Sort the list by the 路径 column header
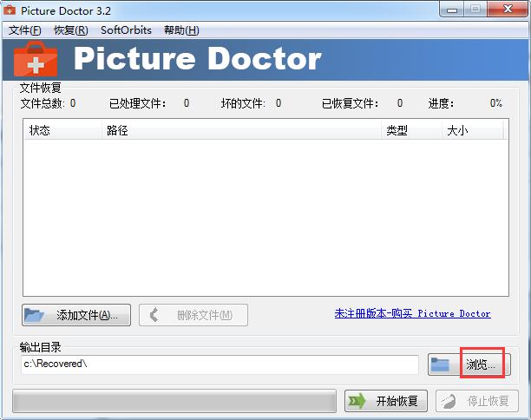 (241, 130)
